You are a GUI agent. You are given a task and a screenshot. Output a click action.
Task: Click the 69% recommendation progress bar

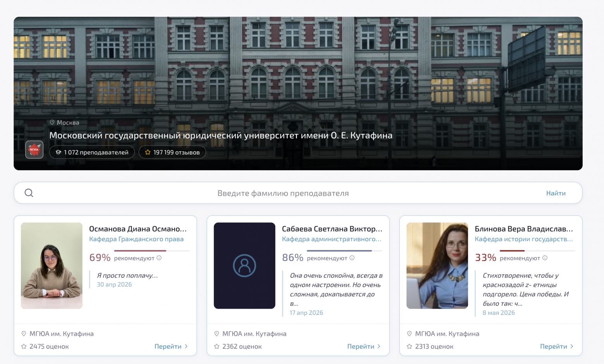(x=152, y=251)
